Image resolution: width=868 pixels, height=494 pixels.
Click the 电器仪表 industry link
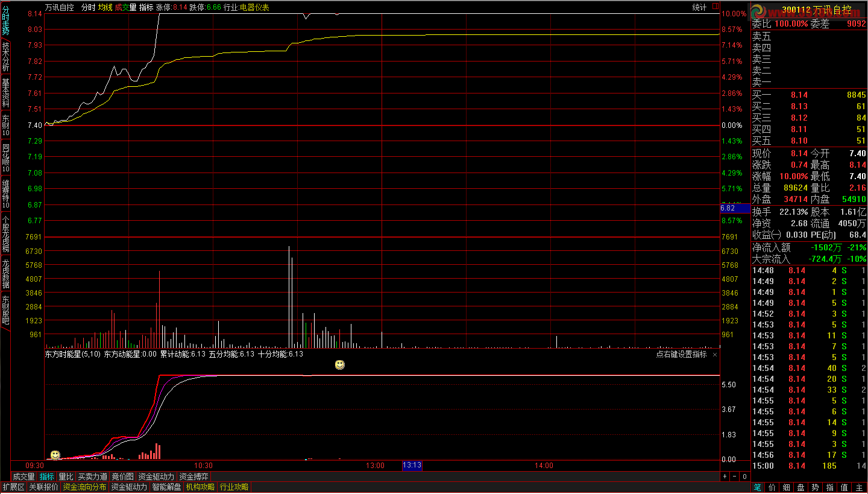[x=255, y=7]
